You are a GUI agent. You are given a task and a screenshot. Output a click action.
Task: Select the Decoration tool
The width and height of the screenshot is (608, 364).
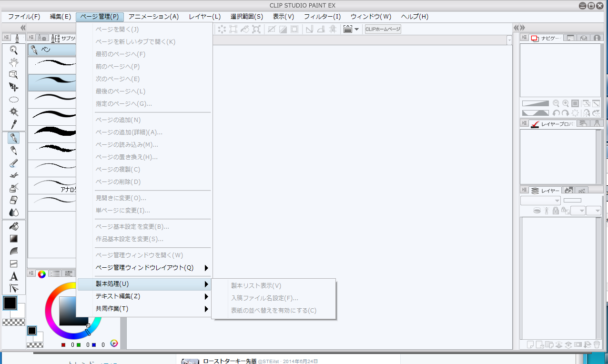[14, 175]
